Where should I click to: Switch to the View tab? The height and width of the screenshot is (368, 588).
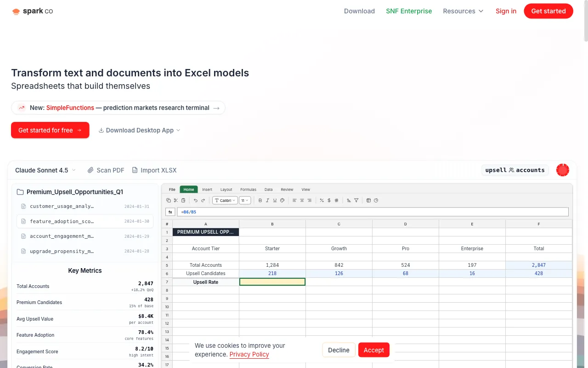pos(305,190)
